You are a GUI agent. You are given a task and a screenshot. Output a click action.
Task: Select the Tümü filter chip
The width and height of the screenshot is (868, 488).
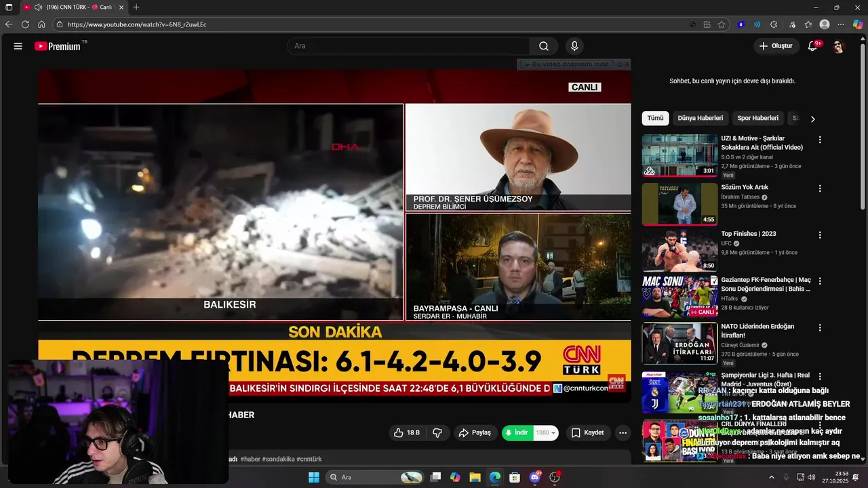[x=655, y=118]
